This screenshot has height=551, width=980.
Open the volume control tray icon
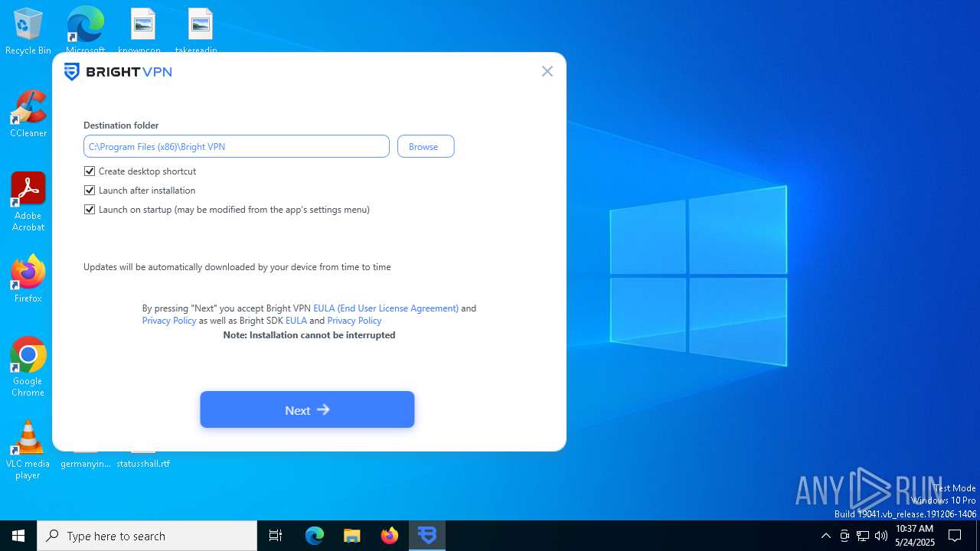(x=881, y=536)
